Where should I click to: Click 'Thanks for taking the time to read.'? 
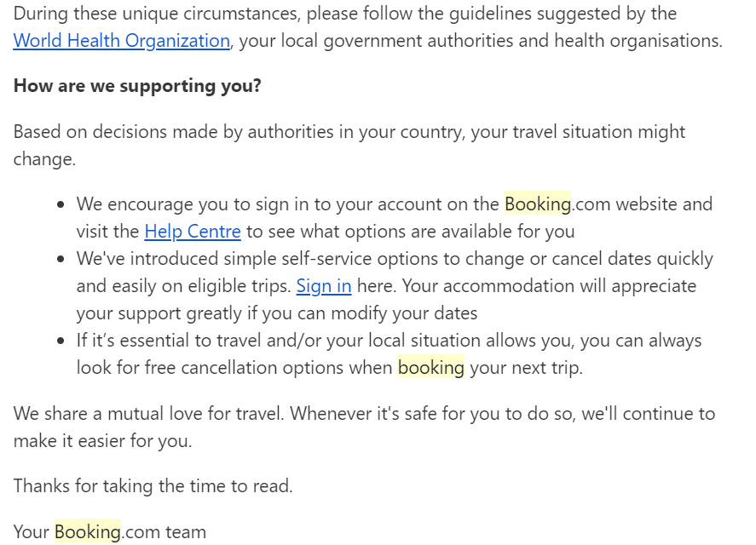pyautogui.click(x=153, y=485)
